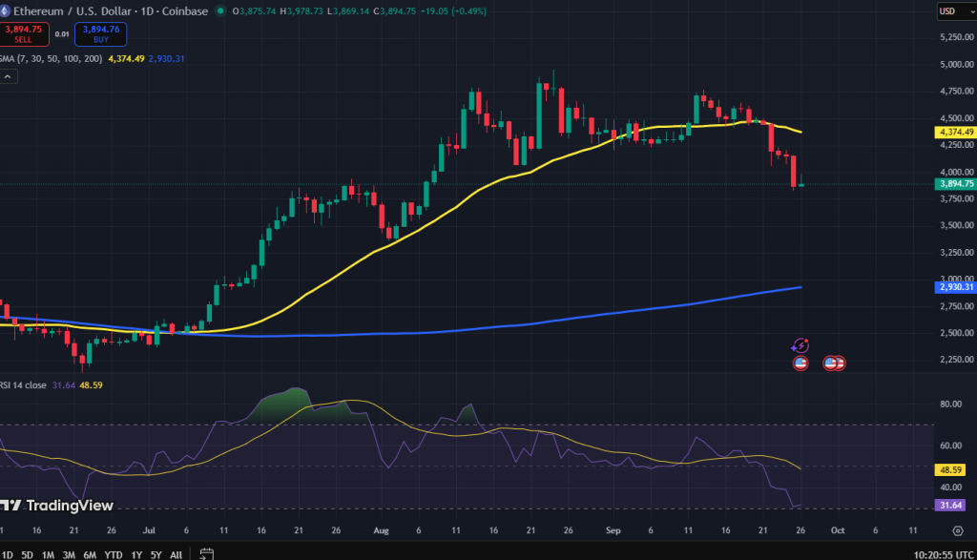Click the overlapping US flags events icon
The width and height of the screenshot is (977, 560).
pos(833,363)
